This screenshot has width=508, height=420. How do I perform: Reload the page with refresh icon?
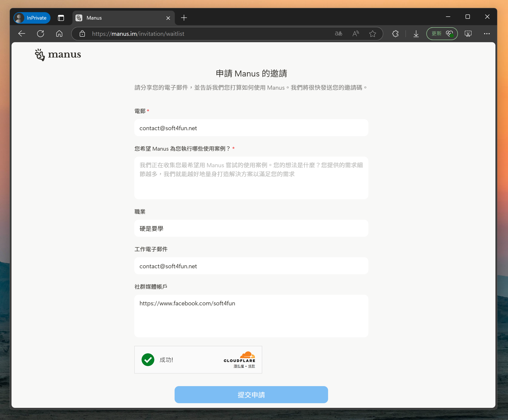point(41,34)
